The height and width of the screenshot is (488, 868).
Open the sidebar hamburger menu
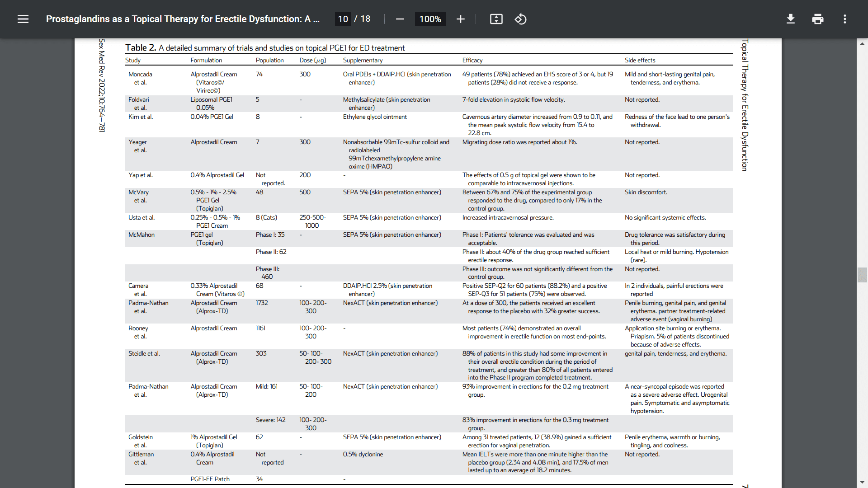click(23, 19)
